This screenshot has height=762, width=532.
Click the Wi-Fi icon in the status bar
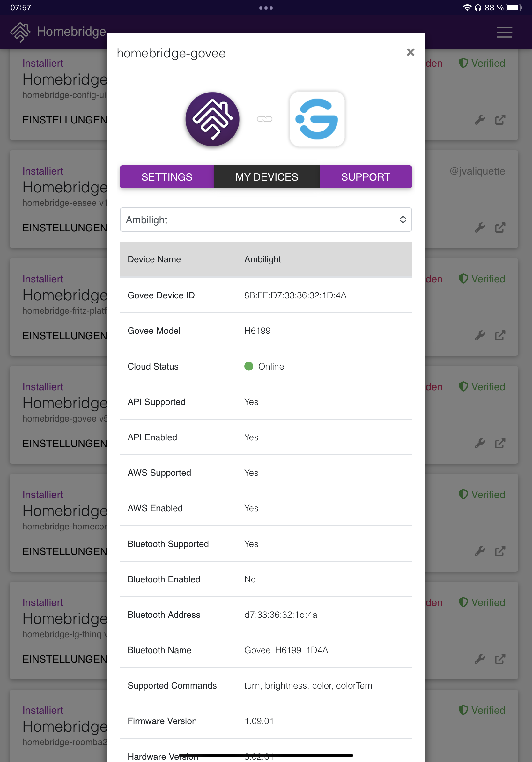click(x=467, y=7)
